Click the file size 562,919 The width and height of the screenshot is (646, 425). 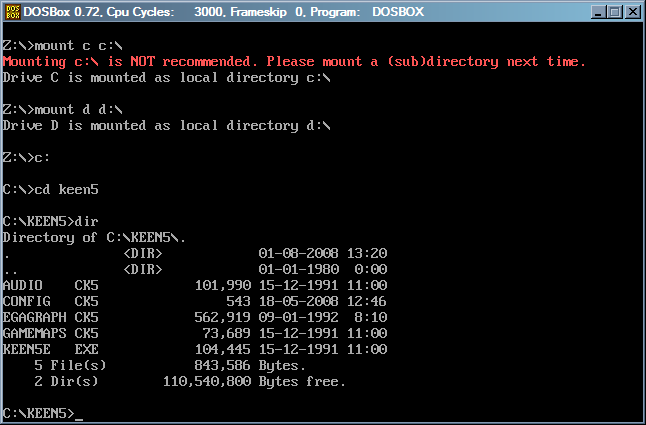[223, 318]
